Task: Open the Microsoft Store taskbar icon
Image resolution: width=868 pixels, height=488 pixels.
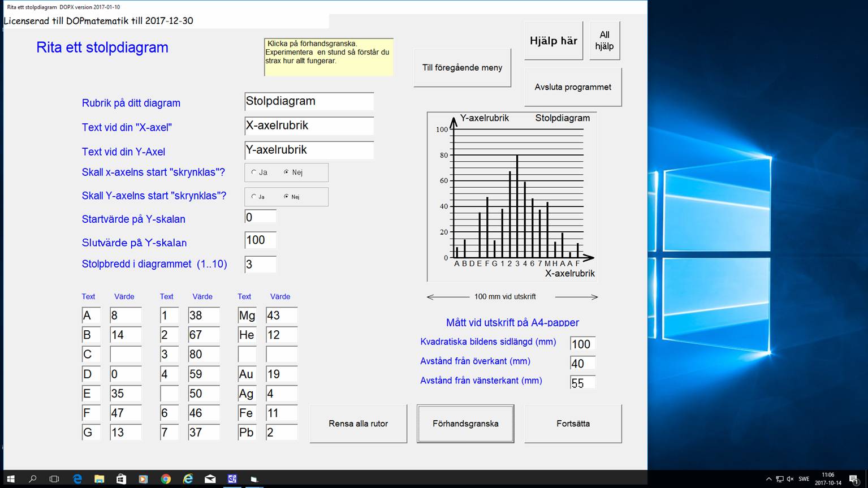Action: point(121,479)
